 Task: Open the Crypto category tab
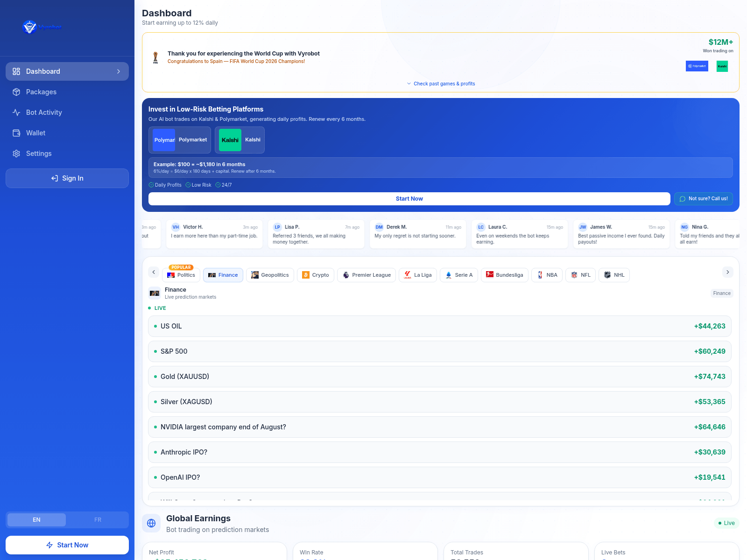coord(316,275)
